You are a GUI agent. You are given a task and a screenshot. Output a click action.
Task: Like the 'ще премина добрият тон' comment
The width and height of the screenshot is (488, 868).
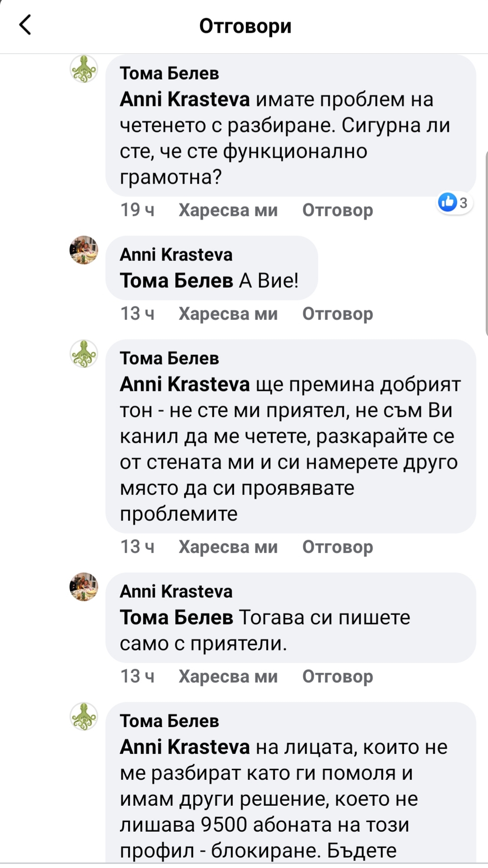click(228, 547)
